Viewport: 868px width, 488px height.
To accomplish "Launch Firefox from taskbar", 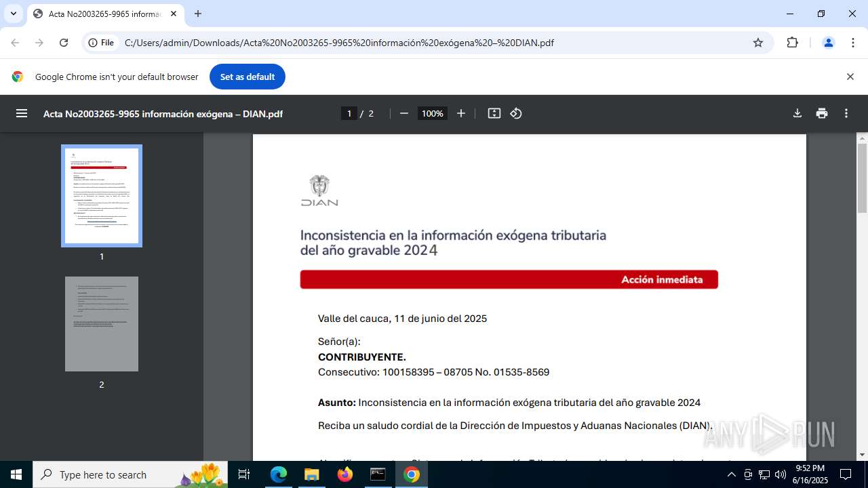I will point(345,474).
